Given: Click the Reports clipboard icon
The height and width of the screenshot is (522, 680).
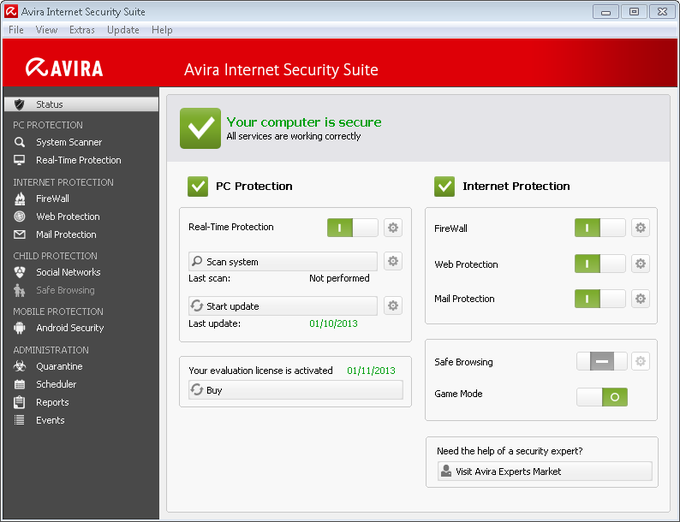Looking at the screenshot, I should pyautogui.click(x=19, y=402).
